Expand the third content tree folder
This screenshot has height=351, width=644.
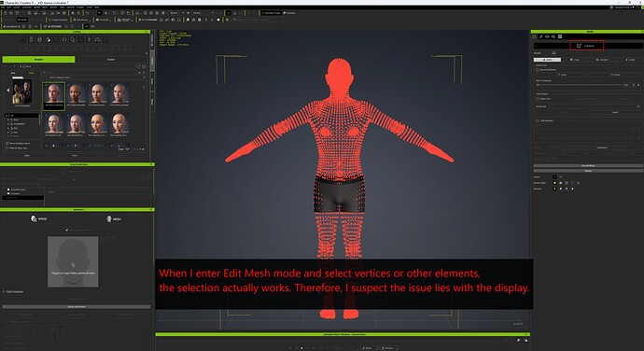8,128
